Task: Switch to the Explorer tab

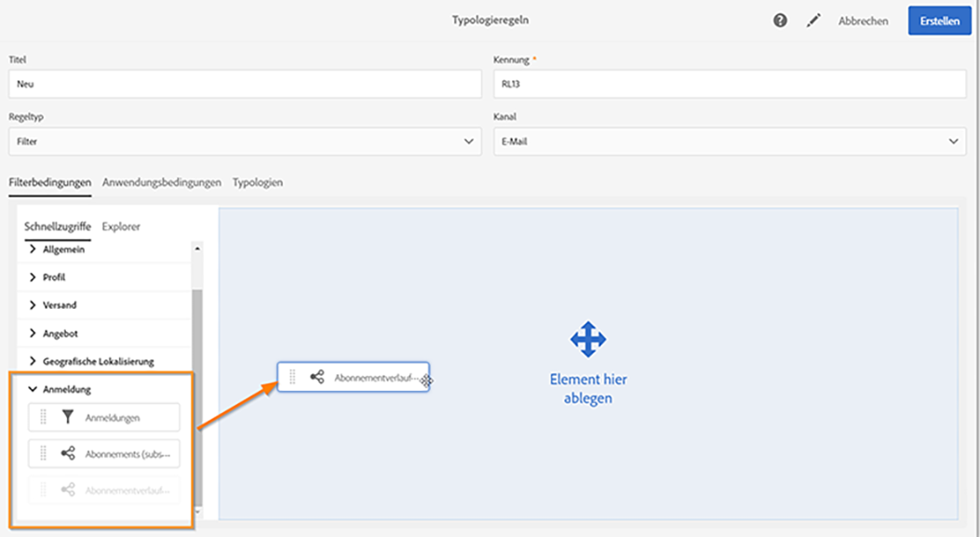Action: pyautogui.click(x=121, y=226)
